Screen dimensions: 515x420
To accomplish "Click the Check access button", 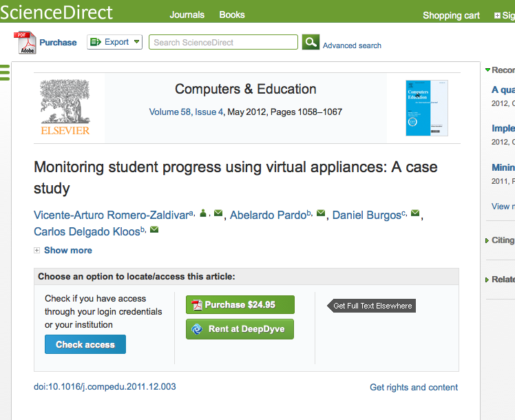I will (x=85, y=344).
